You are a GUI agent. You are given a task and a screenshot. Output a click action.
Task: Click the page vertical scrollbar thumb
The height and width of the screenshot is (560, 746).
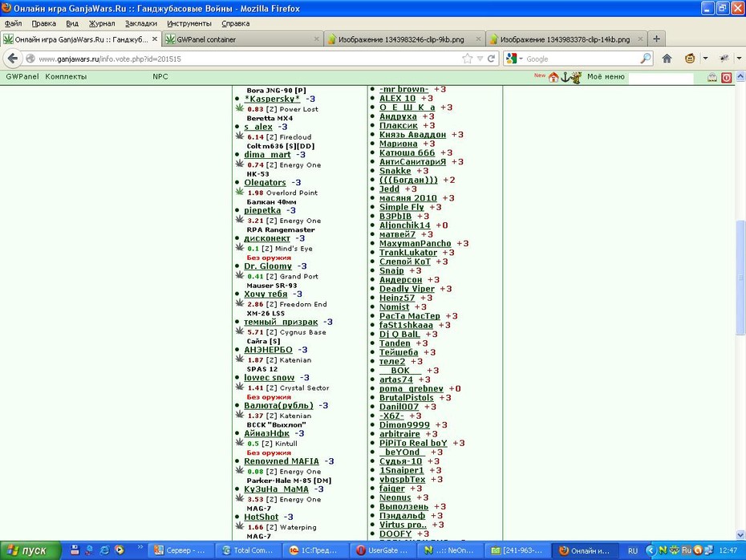tap(740, 277)
